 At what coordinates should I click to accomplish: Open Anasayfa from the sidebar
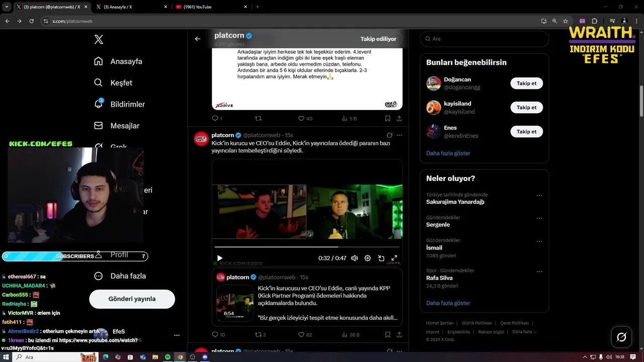pyautogui.click(x=118, y=61)
